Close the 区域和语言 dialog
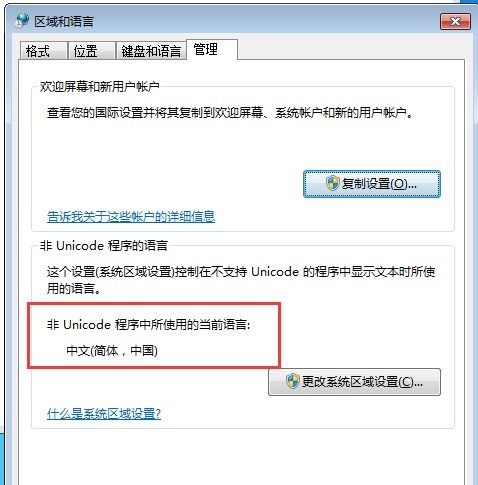This screenshot has width=478, height=485. point(455,22)
